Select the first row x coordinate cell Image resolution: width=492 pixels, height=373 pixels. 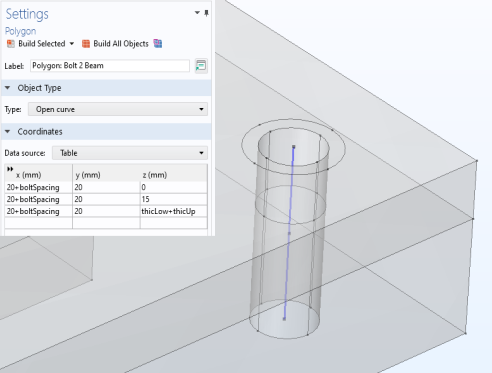pos(39,187)
